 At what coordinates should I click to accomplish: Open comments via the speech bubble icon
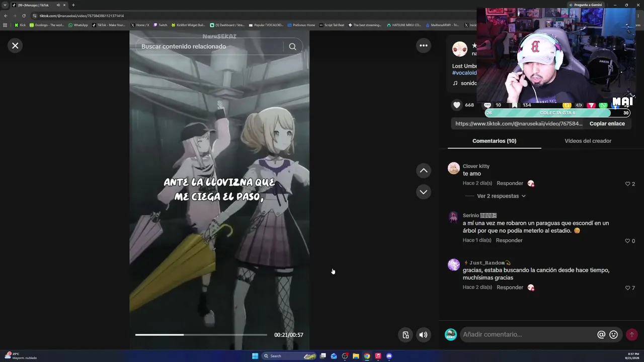pyautogui.click(x=487, y=105)
